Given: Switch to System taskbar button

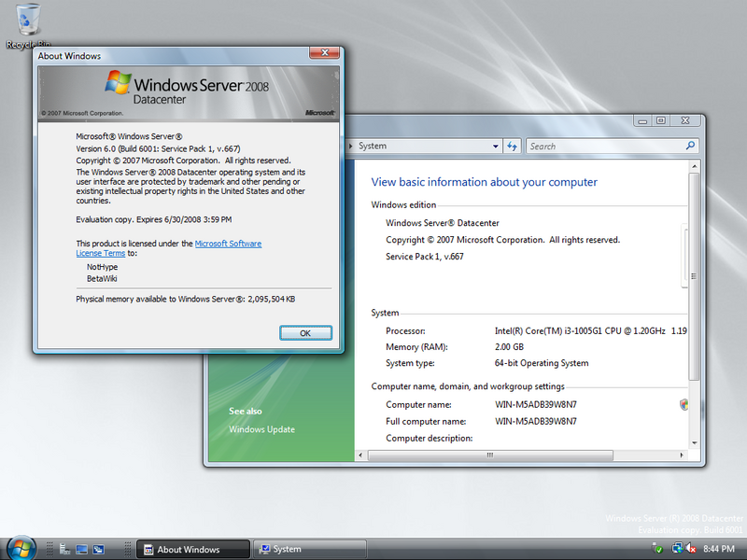Looking at the screenshot, I should coord(310,549).
